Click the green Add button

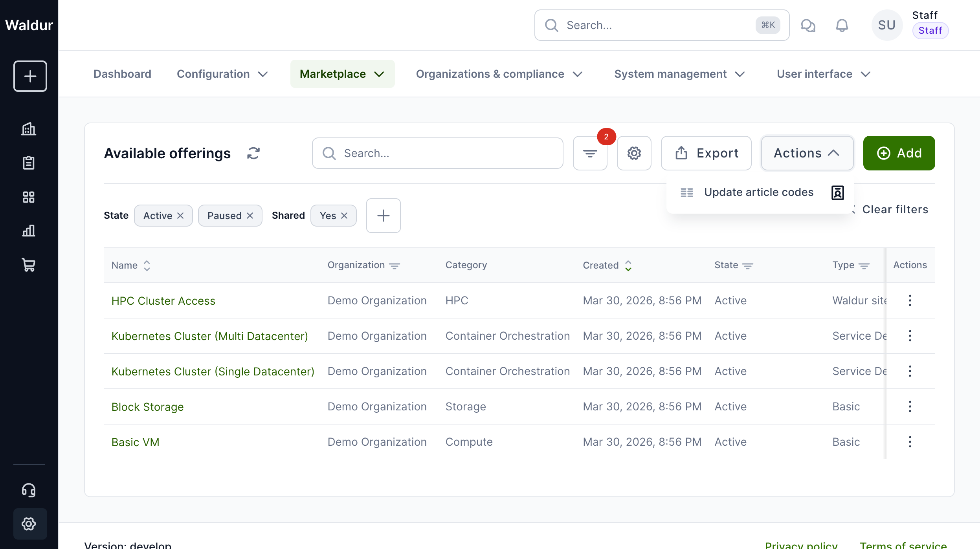899,153
